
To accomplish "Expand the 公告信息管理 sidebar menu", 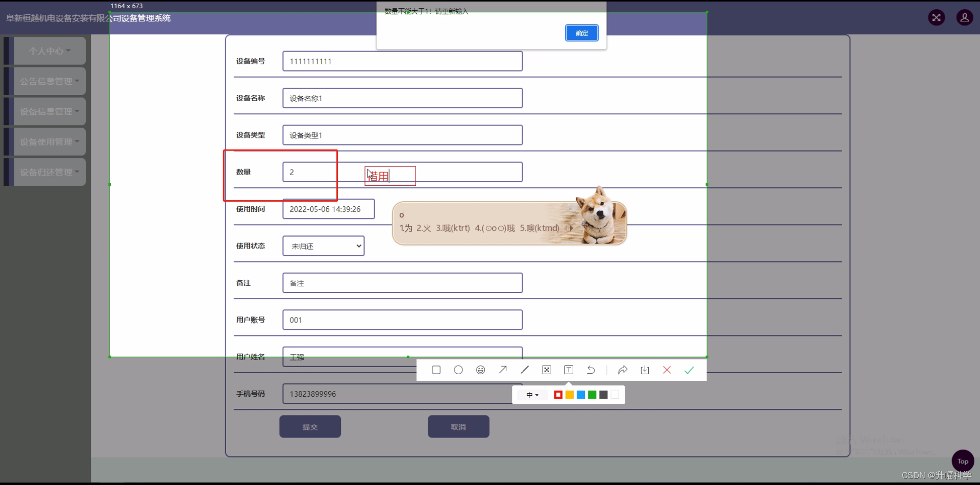I will click(x=50, y=81).
